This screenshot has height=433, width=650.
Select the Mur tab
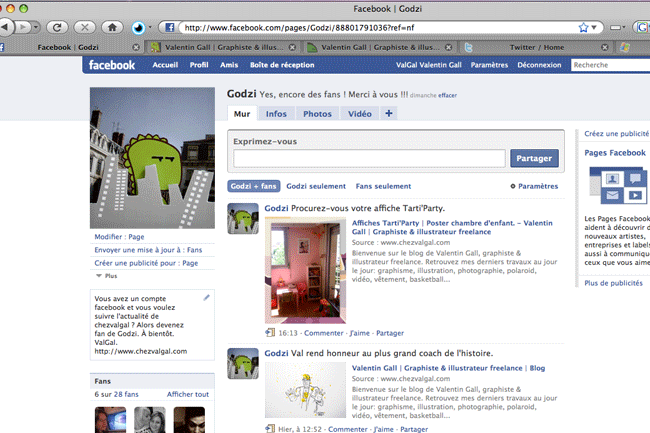242,114
